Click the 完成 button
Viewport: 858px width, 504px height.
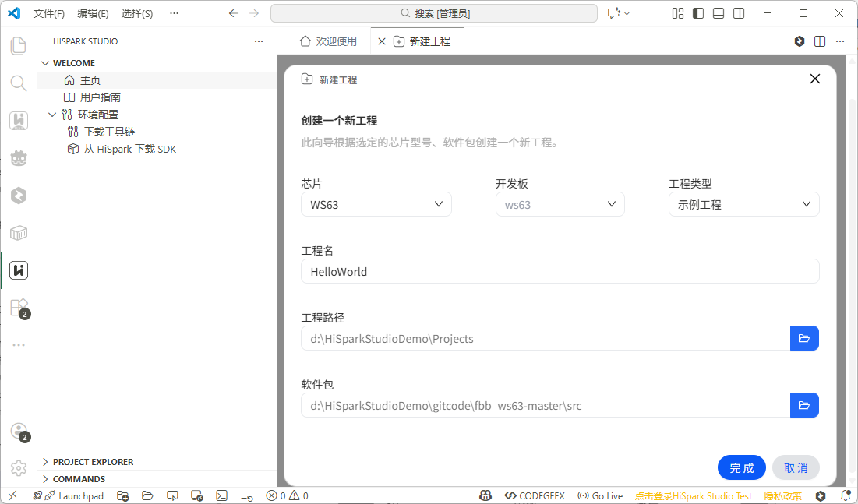click(741, 467)
